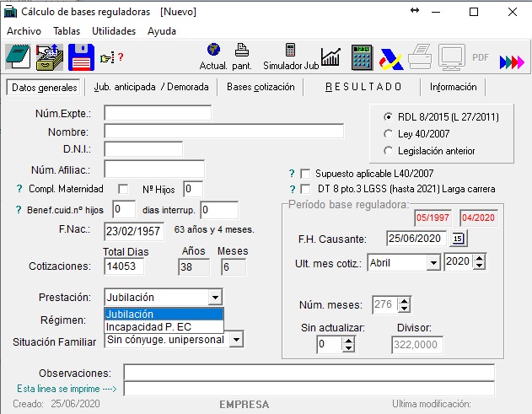
Task: Choose Incapacidad P. EC option
Action: pos(164,327)
